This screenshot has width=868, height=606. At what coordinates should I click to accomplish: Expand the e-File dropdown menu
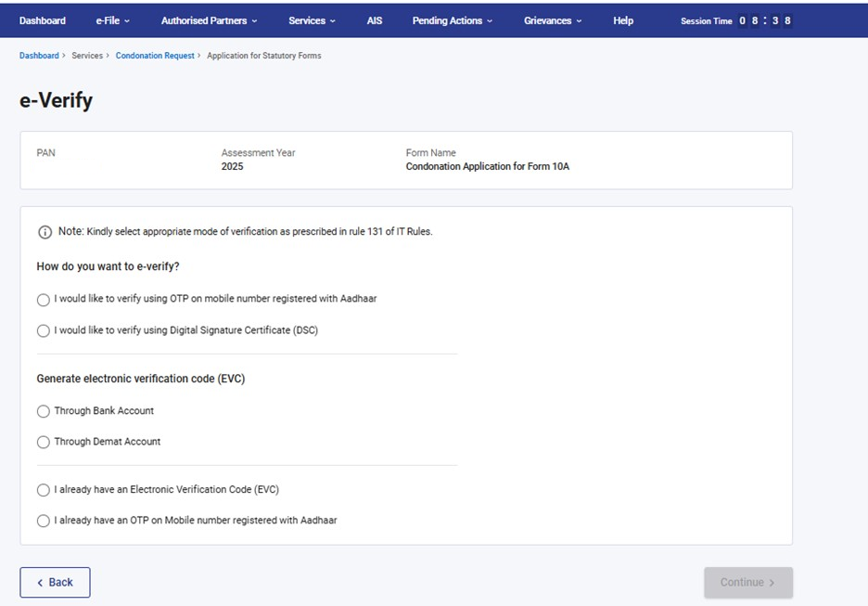click(112, 20)
